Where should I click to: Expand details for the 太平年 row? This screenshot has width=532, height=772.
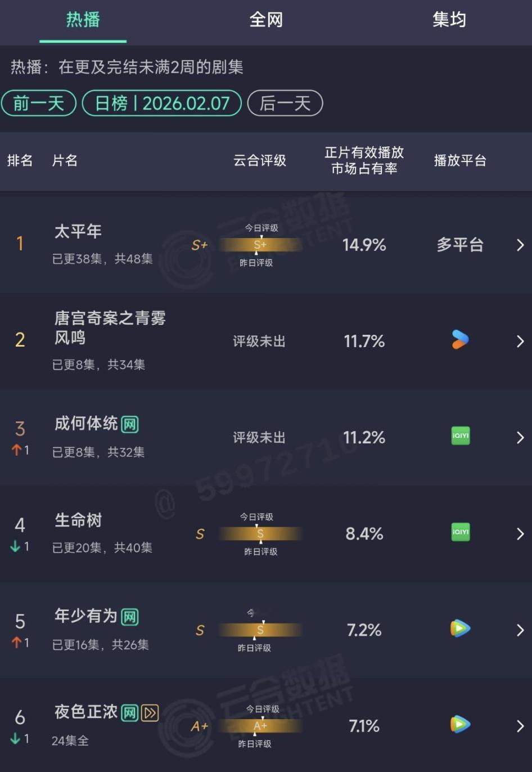[x=520, y=245]
